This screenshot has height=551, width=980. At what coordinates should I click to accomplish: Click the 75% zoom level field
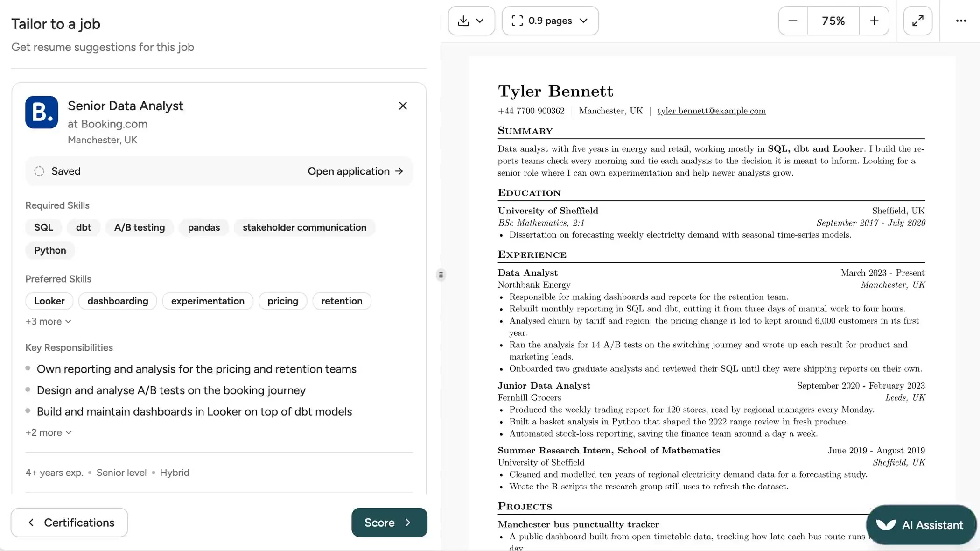tap(833, 21)
